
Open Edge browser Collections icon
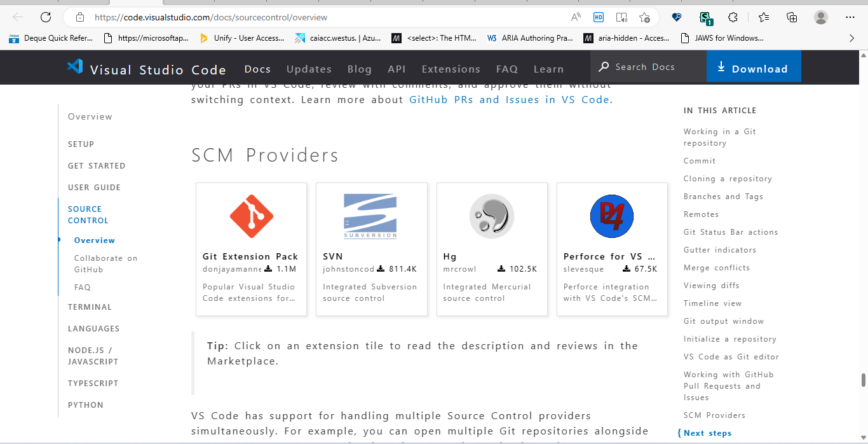click(792, 17)
